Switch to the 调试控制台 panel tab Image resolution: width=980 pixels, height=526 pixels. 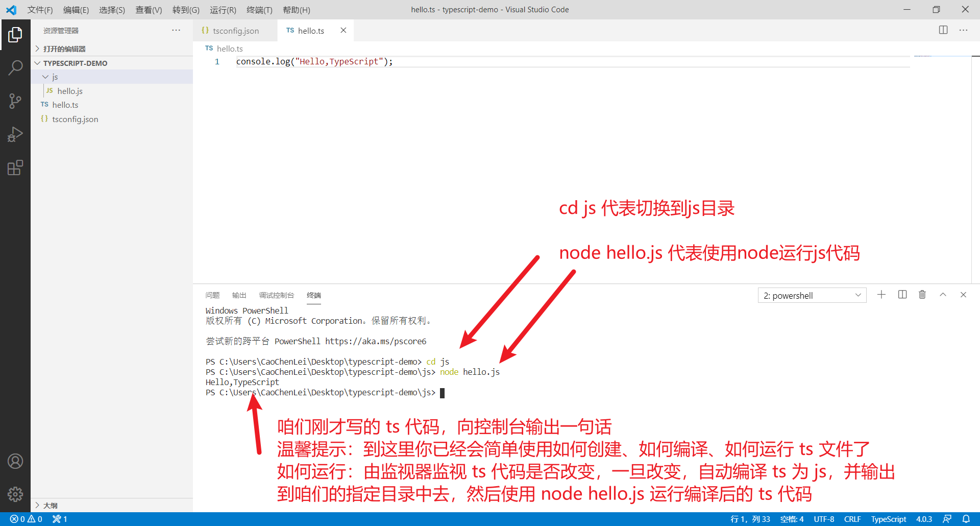(276, 295)
